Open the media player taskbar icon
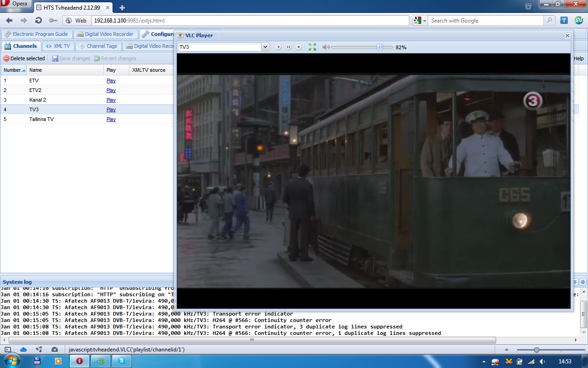This screenshot has height=368, width=588. point(58,361)
